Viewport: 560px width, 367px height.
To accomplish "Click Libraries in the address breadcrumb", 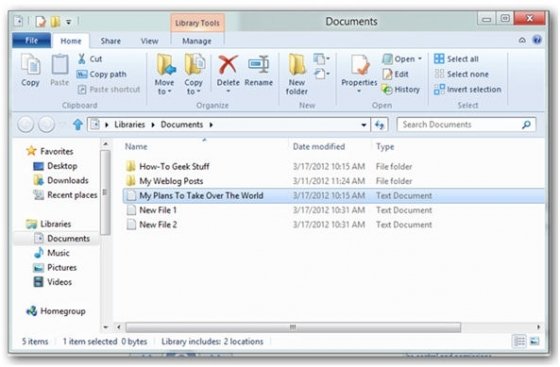I will point(129,125).
